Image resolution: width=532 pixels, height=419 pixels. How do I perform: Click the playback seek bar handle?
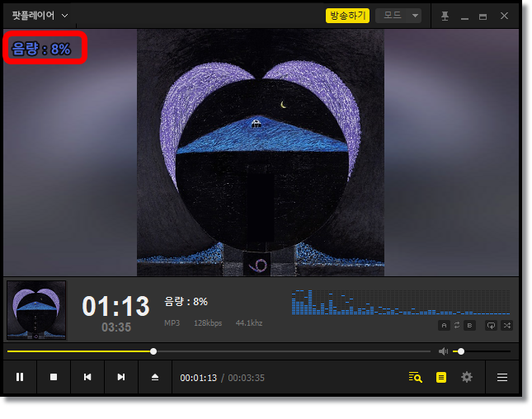[x=153, y=351]
